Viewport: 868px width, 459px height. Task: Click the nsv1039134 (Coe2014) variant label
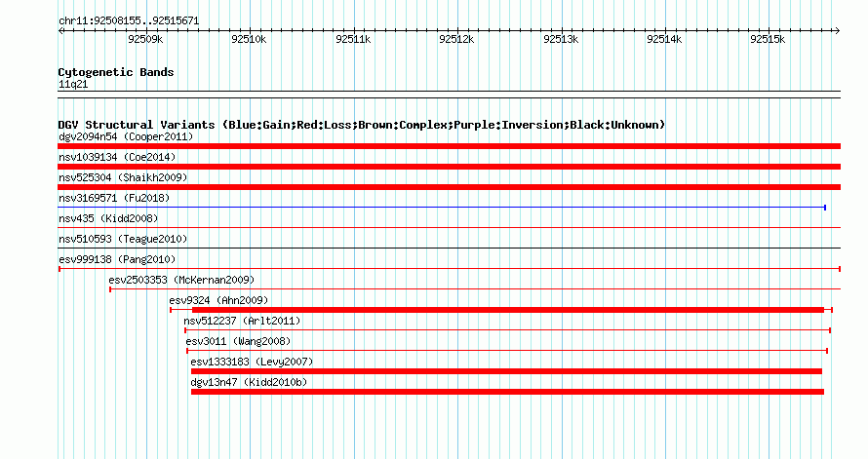117,157
